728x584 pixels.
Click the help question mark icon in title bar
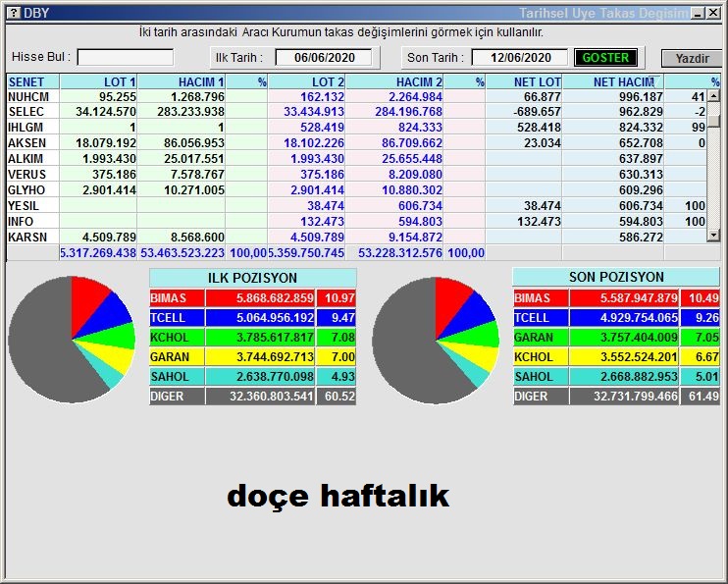pyautogui.click(x=14, y=13)
